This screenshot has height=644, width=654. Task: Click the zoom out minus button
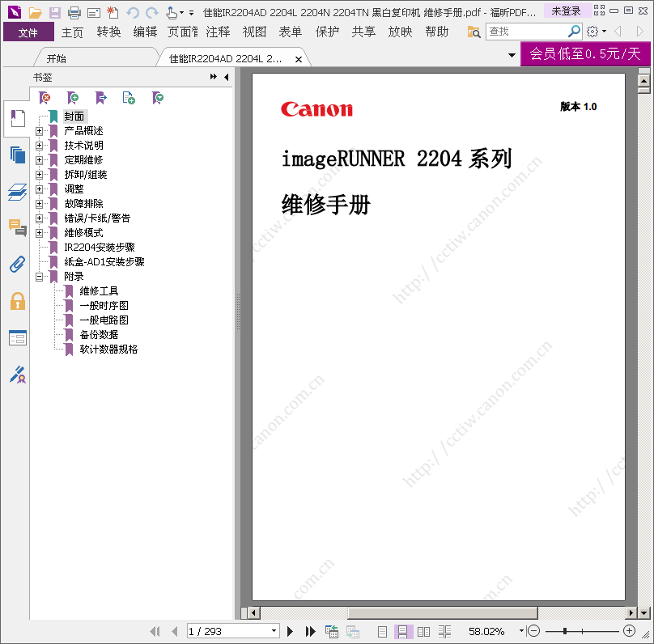pos(533,631)
